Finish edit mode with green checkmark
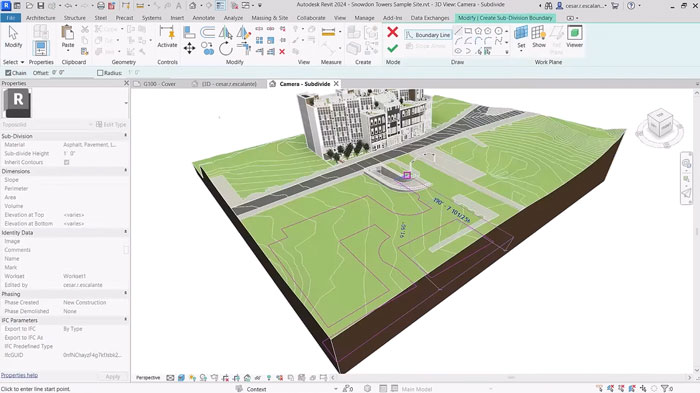The image size is (700, 393). (392, 48)
